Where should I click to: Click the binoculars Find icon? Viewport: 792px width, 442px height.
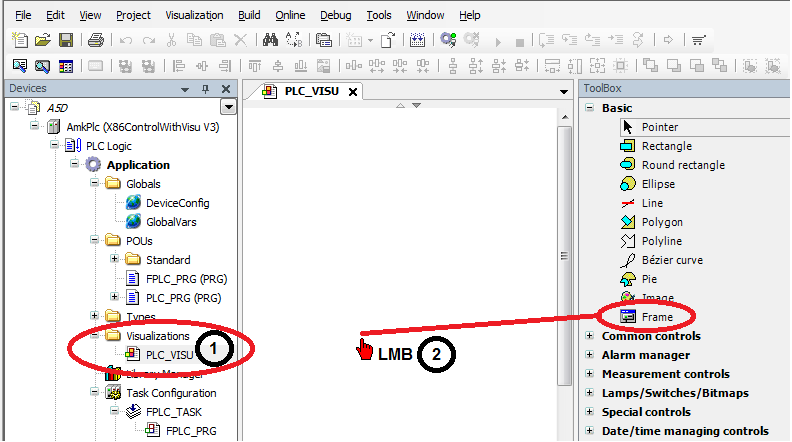269,41
